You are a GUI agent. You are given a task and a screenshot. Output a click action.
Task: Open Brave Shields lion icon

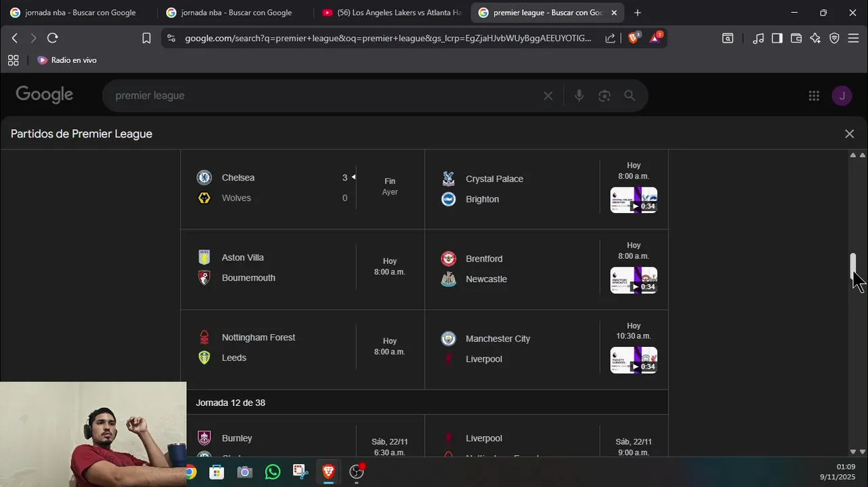[x=634, y=38]
